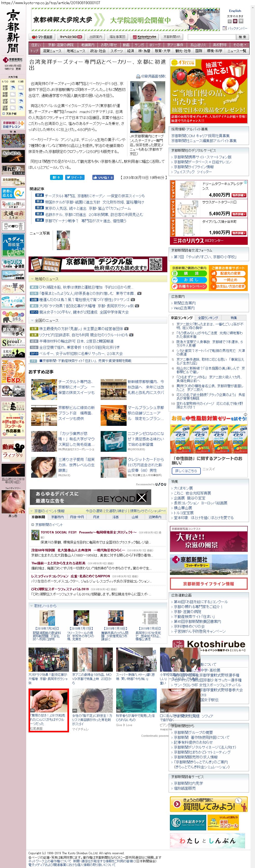Open the 住まい menu item
The image size is (255, 868).
(x=36, y=45)
